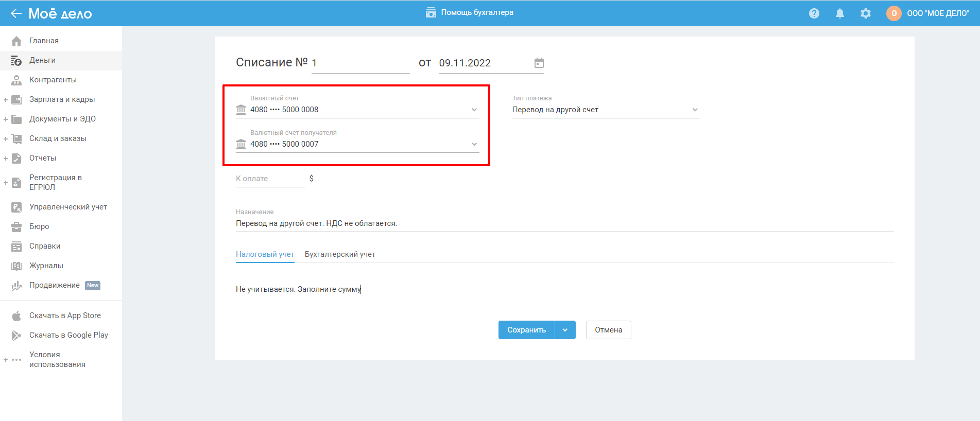Image resolution: width=980 pixels, height=421 pixels.
Task: Click the Зарплата и кадры icon
Action: pos(16,99)
